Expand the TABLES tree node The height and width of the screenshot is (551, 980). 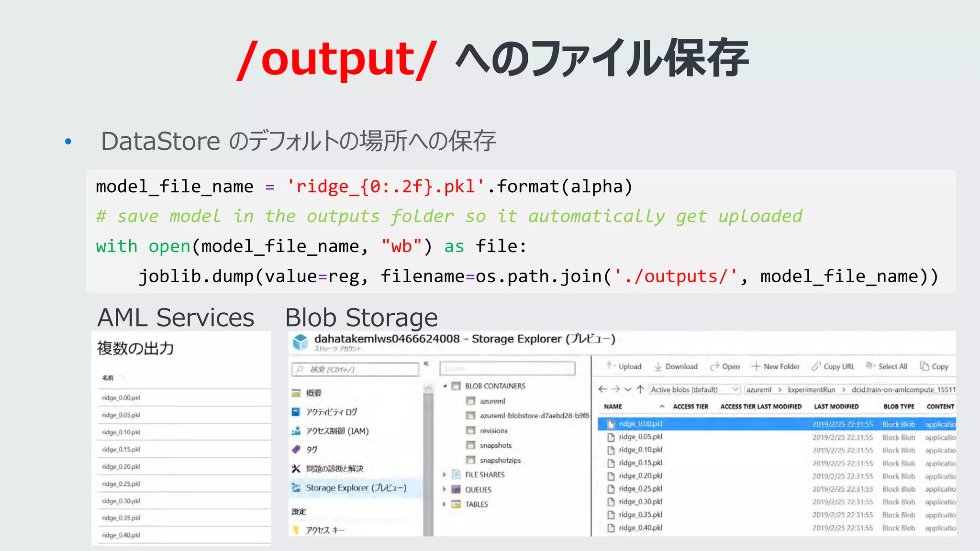tap(445, 504)
